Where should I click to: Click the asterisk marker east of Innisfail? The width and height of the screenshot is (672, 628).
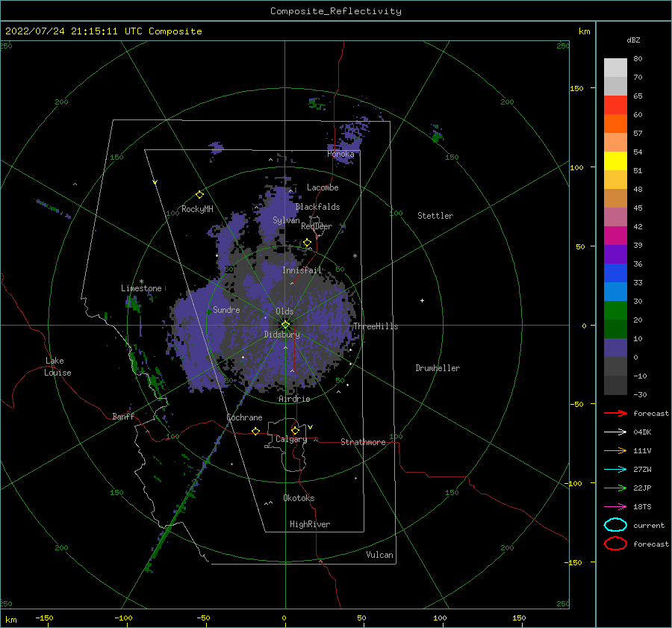(355, 256)
